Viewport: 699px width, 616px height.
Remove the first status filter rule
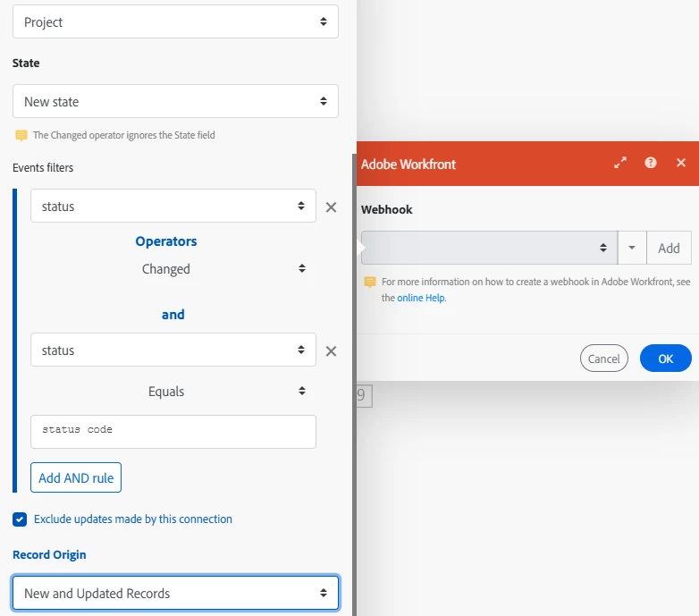[x=331, y=207]
